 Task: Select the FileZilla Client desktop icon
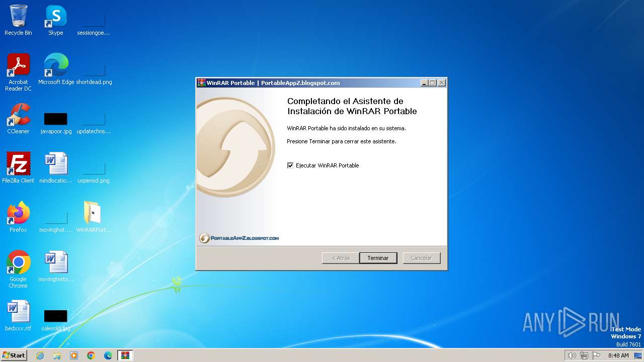click(x=18, y=168)
